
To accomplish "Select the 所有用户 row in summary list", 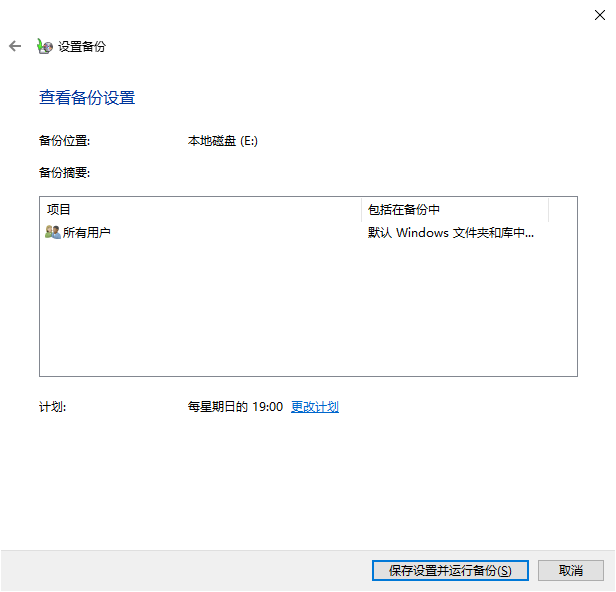I will 87,232.
